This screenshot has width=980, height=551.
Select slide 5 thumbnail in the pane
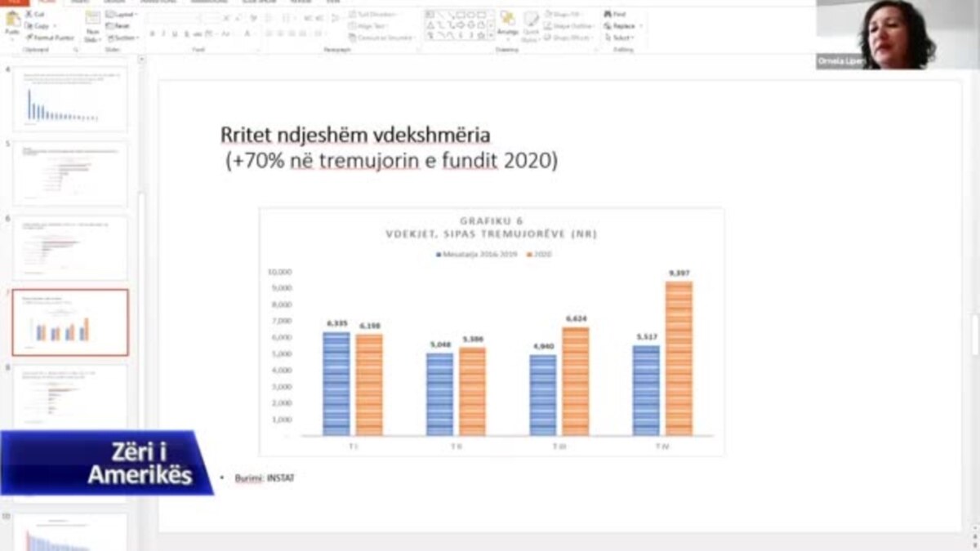click(70, 174)
